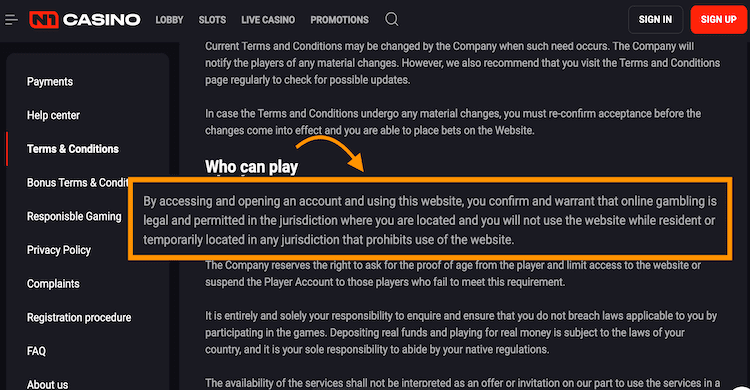Open Payments in the sidebar
750x390 pixels.
(x=50, y=82)
